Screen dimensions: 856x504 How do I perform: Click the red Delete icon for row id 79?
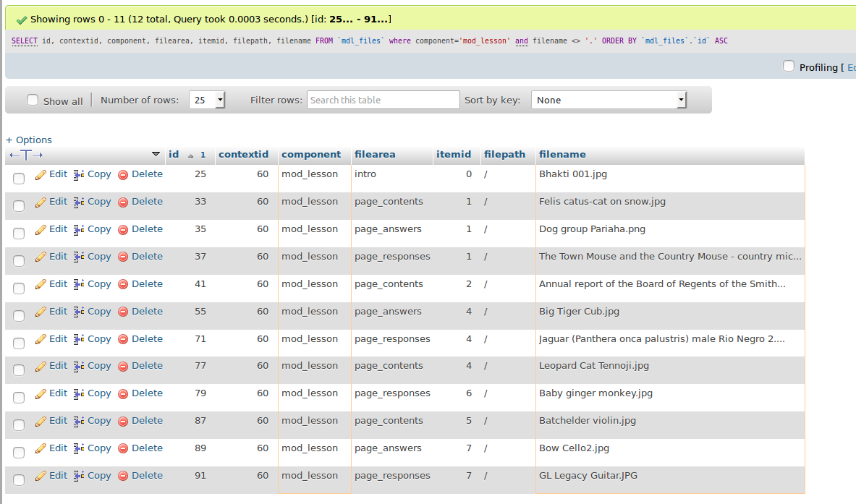124,394
